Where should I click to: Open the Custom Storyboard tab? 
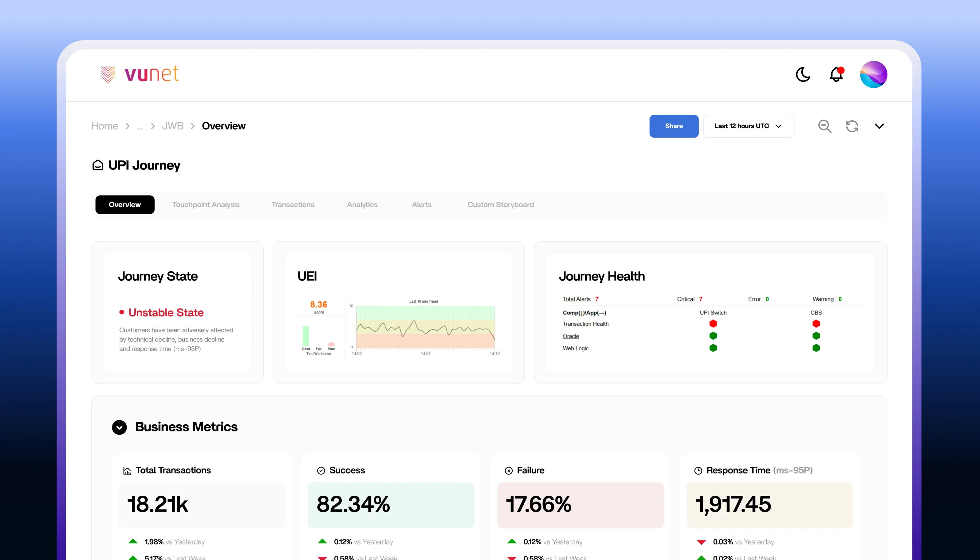500,204
